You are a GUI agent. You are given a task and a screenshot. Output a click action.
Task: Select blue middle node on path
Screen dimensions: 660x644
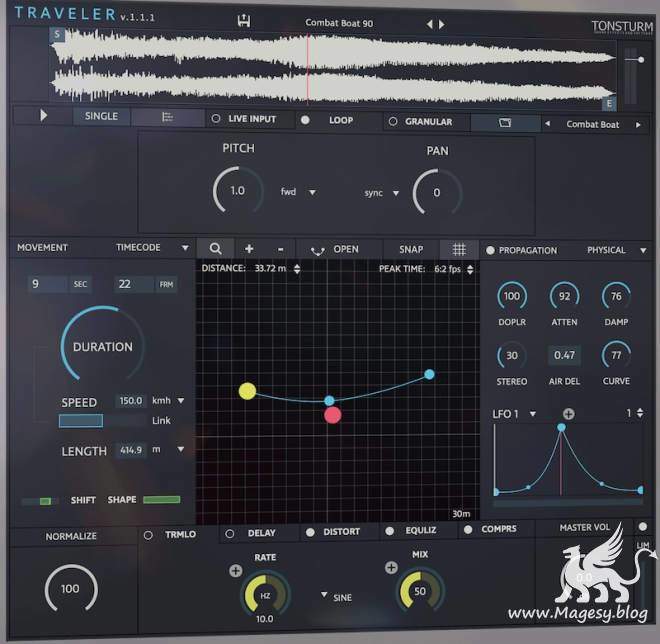tap(330, 400)
